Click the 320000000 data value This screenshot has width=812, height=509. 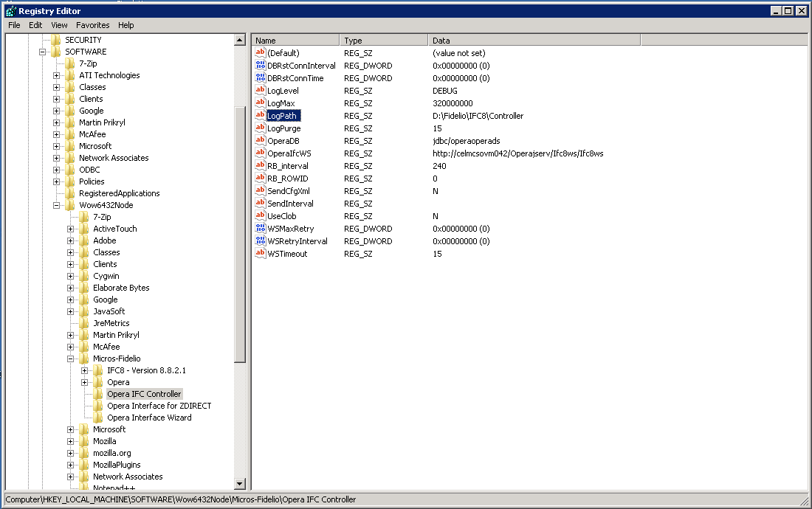click(x=453, y=103)
